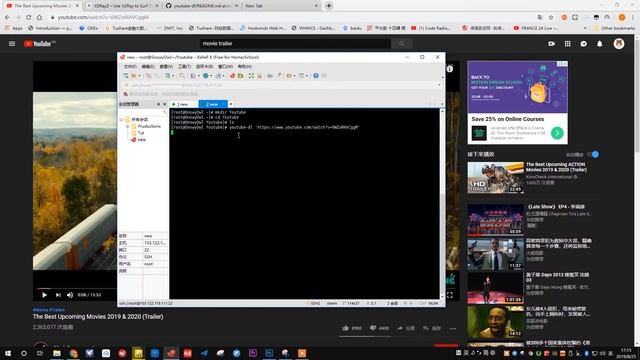
Task: Click the open session folder icon in Xshell
Action: [133, 76]
